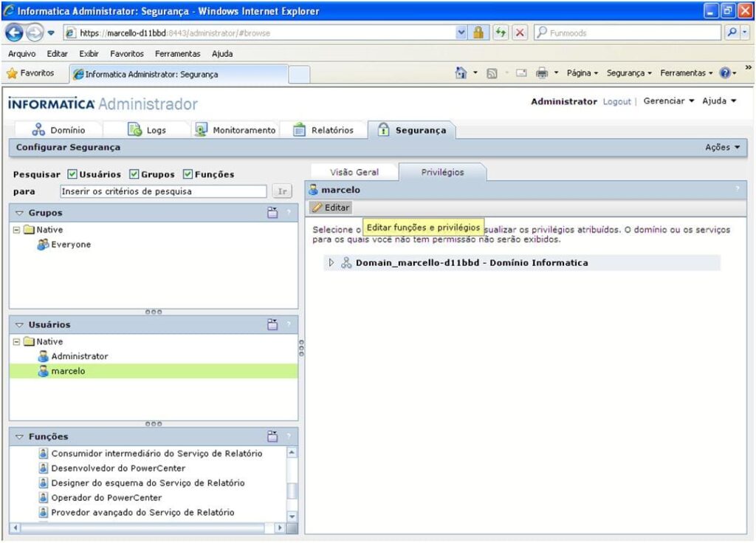Click the Stop loading red X icon
Viewport: 756px width, 543px height.
click(x=520, y=33)
